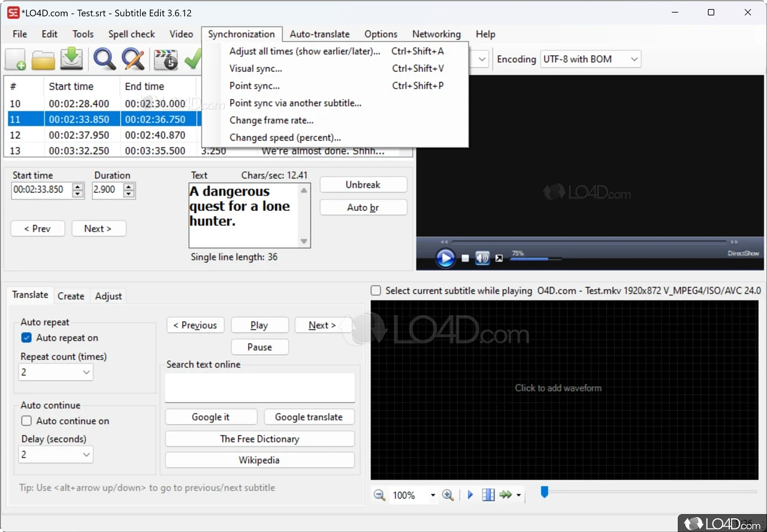Enable the Auto continue on checkbox
Viewport: 767px width, 532px height.
click(26, 421)
